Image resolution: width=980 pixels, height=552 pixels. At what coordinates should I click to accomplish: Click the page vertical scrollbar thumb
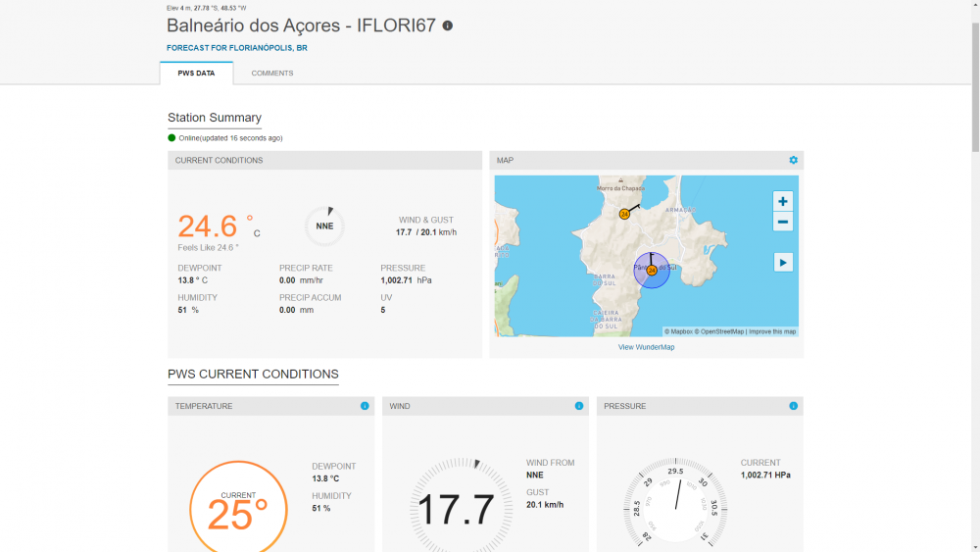coord(974,78)
